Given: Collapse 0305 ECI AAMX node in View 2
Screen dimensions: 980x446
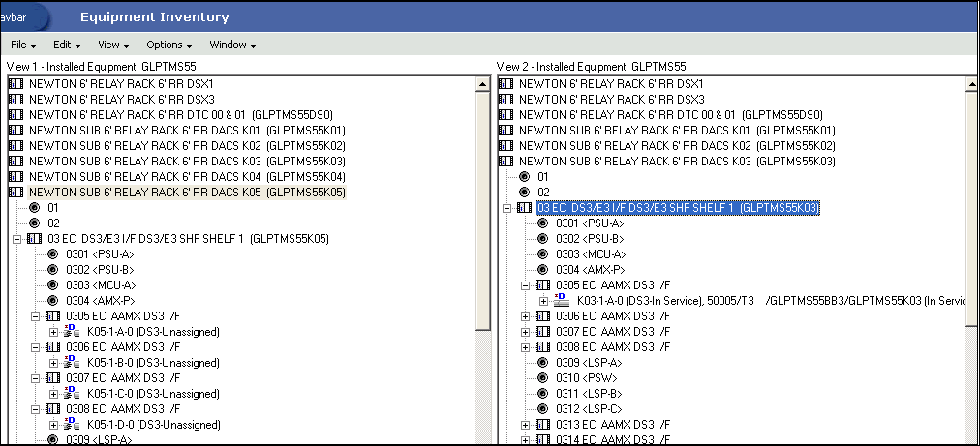Looking at the screenshot, I should [525, 285].
